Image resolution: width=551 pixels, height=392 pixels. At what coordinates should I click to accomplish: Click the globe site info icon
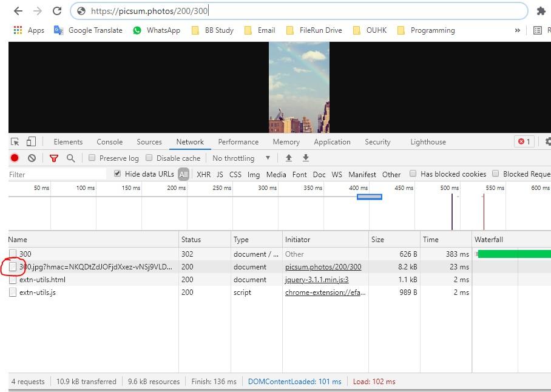click(81, 11)
